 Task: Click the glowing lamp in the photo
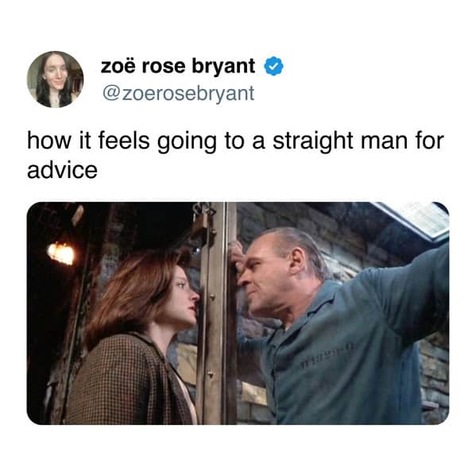(x=62, y=253)
